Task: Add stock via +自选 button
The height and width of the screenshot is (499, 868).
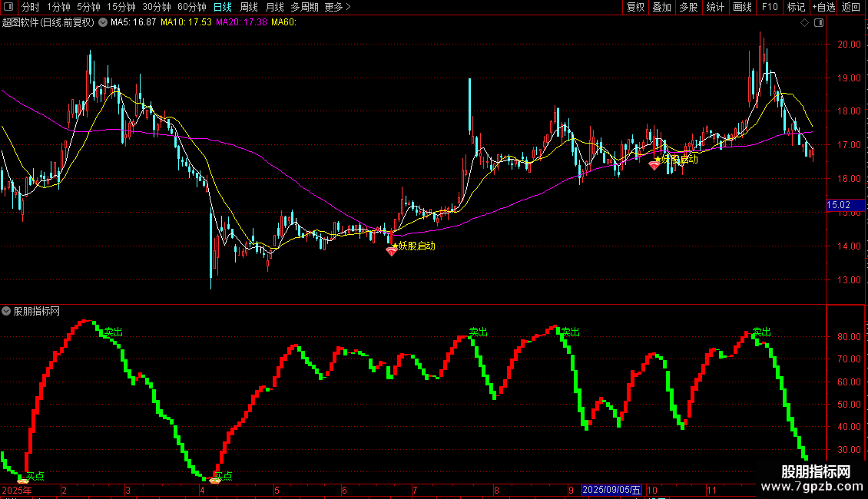Action: click(823, 7)
